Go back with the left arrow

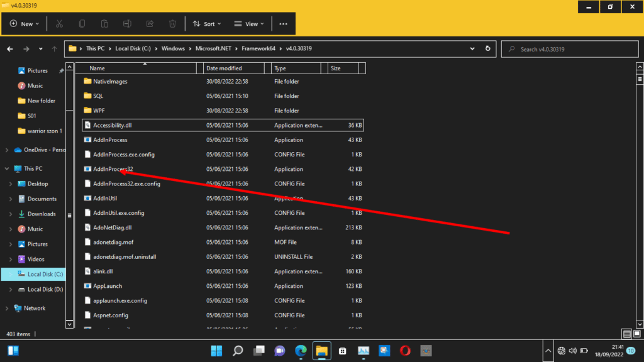click(x=10, y=49)
